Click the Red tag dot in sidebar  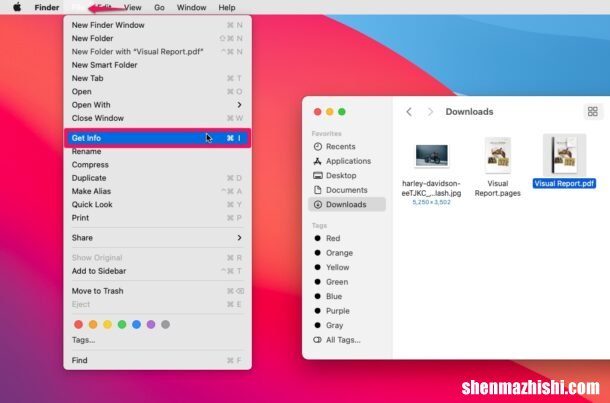tap(317, 238)
